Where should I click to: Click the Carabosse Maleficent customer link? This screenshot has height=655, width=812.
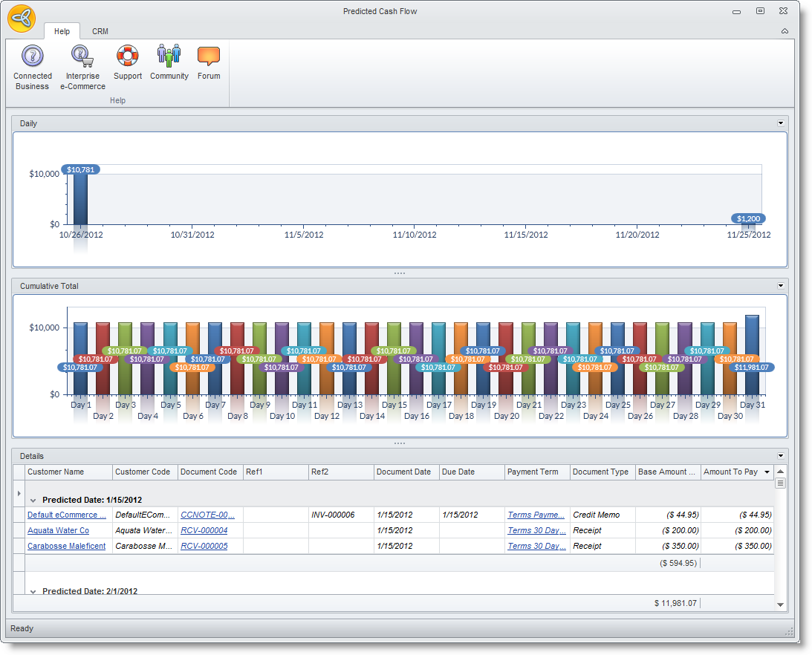66,547
